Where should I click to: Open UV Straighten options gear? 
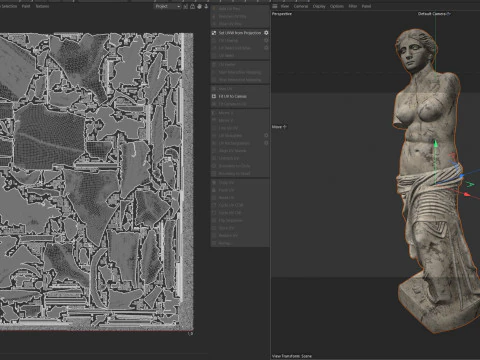(266, 135)
